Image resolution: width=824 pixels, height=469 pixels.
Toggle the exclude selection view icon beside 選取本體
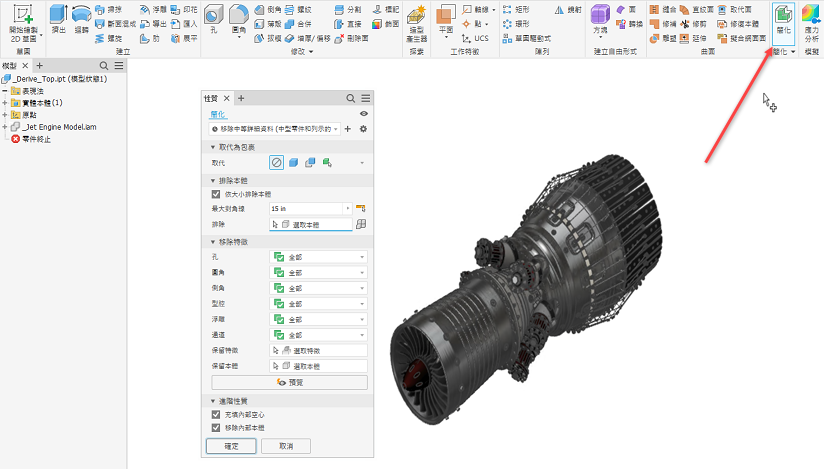point(360,225)
